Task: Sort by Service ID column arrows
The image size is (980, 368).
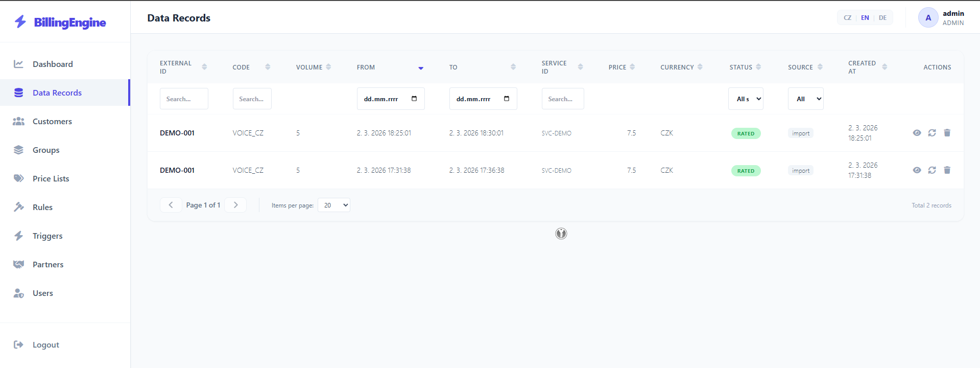Action: (x=580, y=67)
